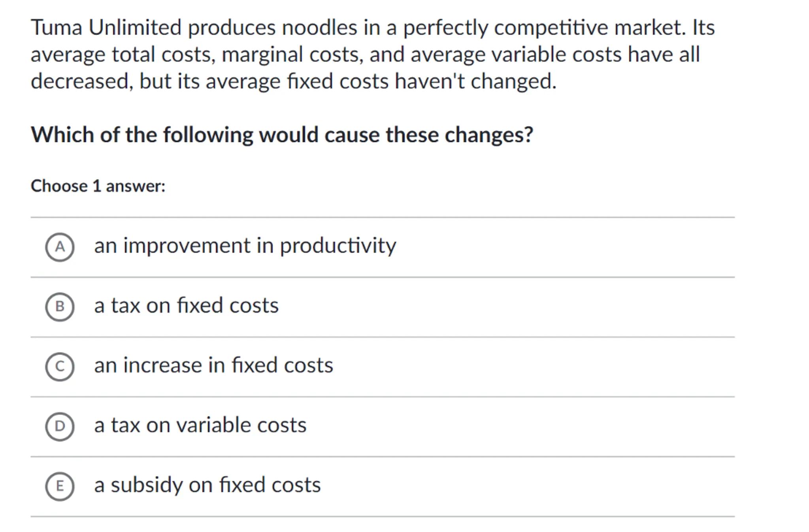Click the "an improvement in productivity" answer text
This screenshot has width=809, height=532.
tap(245, 246)
